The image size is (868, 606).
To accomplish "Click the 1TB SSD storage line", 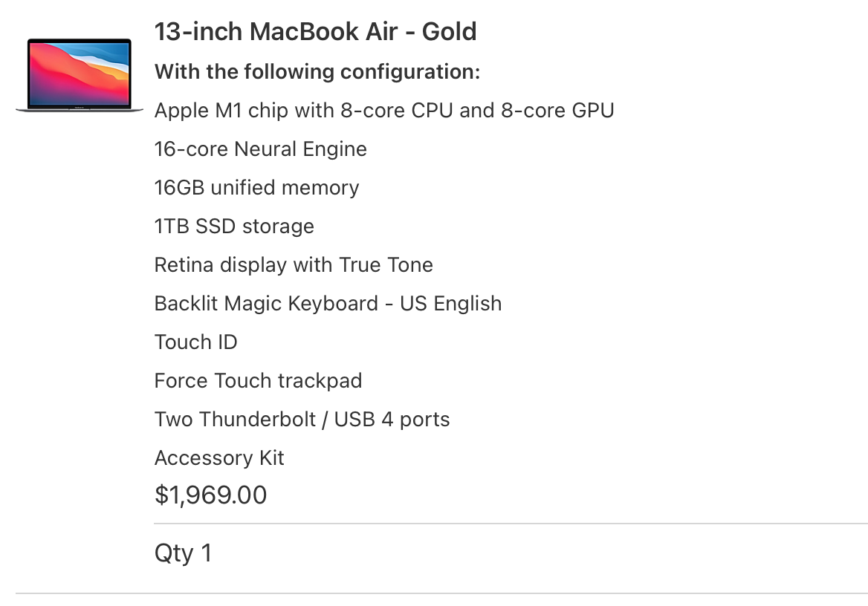I will (234, 227).
